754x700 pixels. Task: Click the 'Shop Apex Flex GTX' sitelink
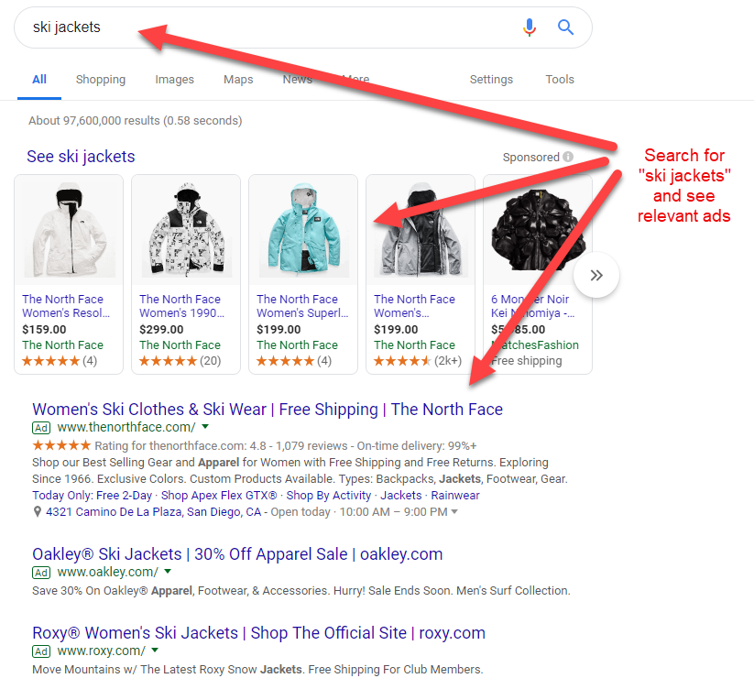(219, 495)
